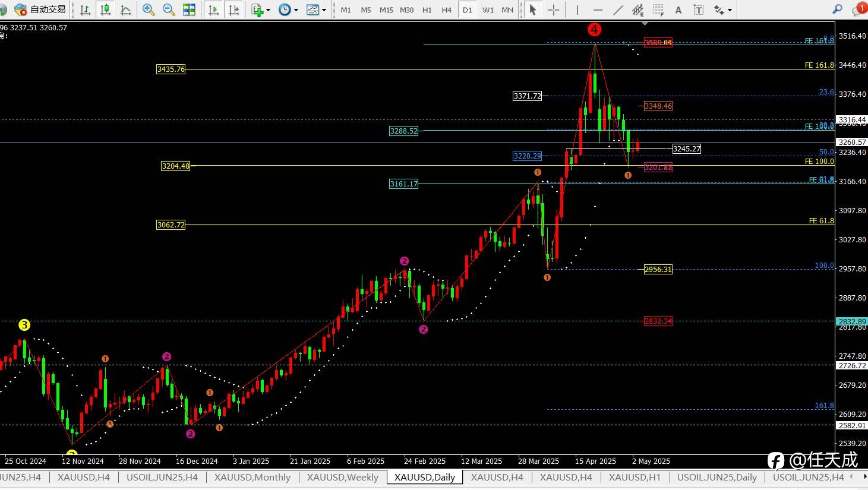
Task: Click the 2832.89 price axis tag
Action: coord(852,321)
